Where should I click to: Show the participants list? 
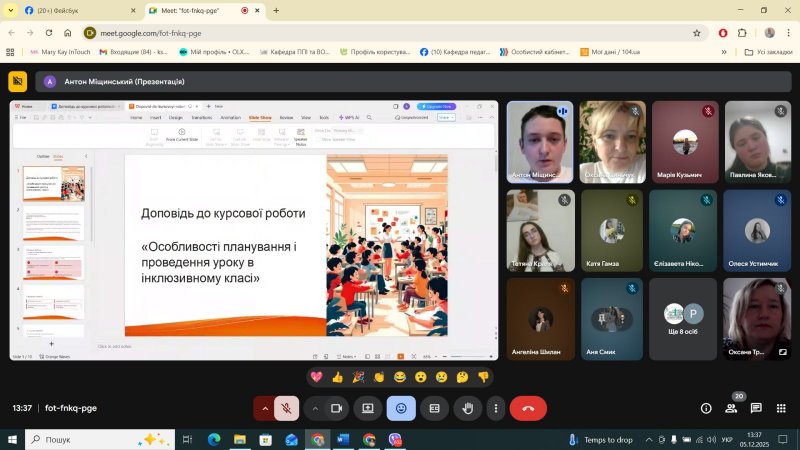point(731,408)
